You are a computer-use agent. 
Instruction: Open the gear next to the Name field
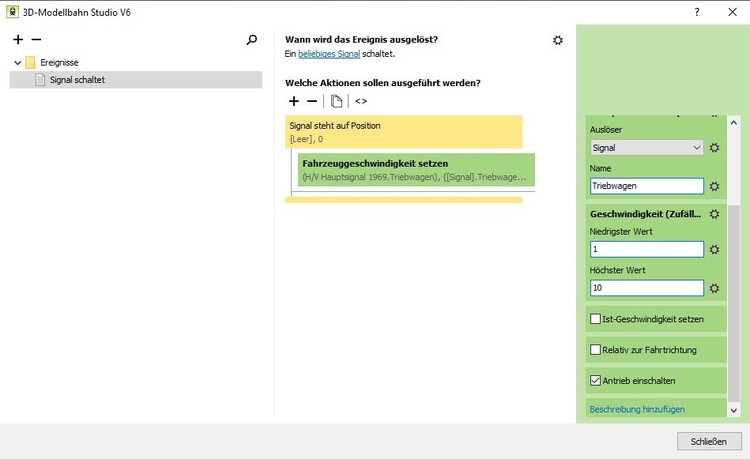(x=714, y=186)
